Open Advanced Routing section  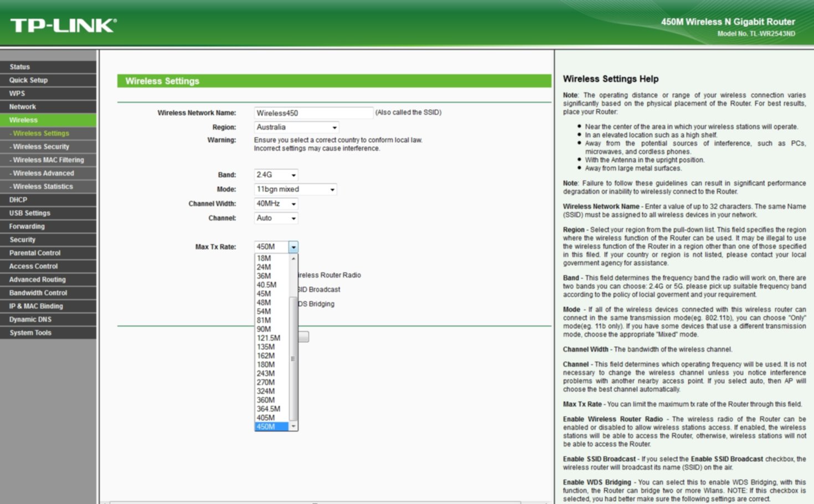(48, 280)
